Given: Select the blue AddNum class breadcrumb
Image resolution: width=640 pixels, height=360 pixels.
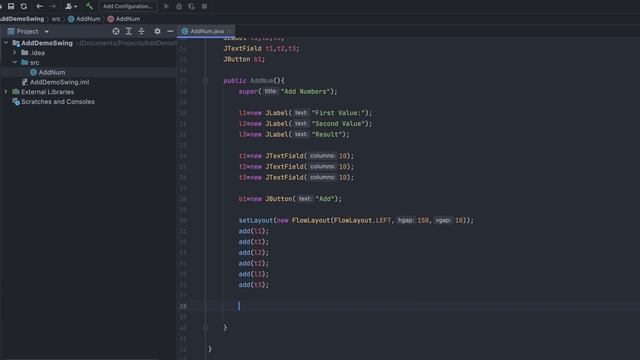Looking at the screenshot, I should point(84,19).
